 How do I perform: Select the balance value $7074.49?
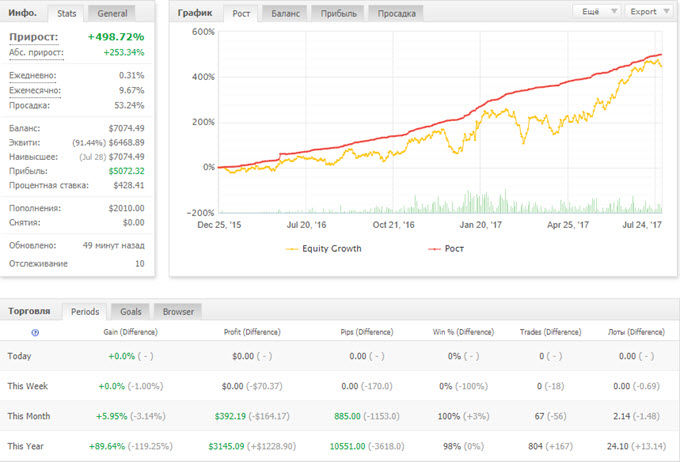click(x=126, y=128)
